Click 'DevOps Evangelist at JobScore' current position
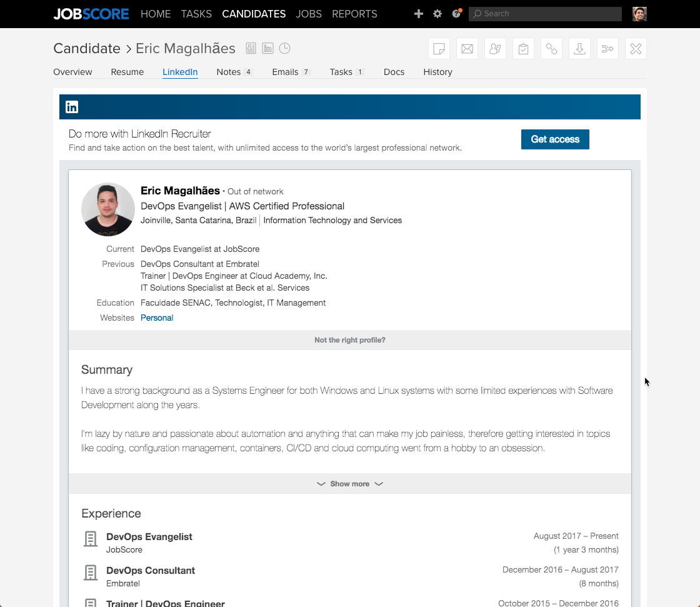 [200, 249]
